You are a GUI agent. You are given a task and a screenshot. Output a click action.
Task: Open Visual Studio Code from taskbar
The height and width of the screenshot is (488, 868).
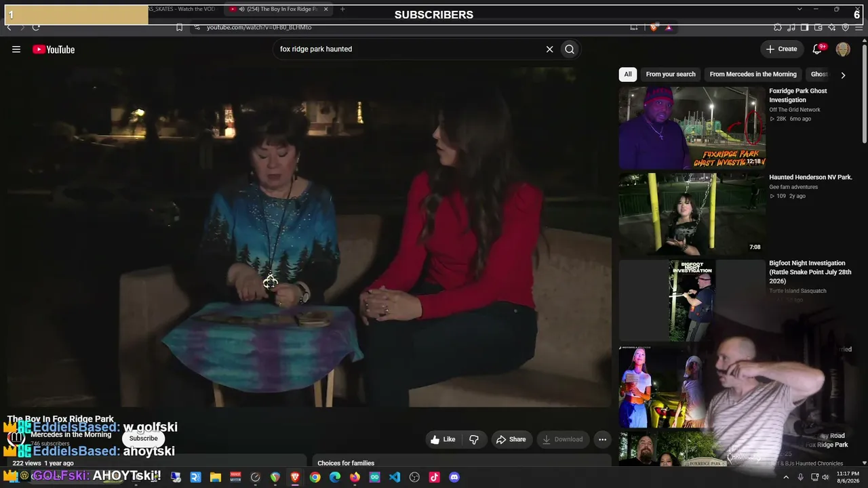395,477
